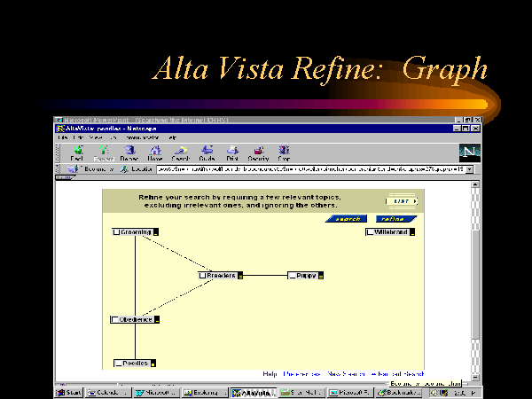Open the File menu
Image resolution: width=532 pixels, height=399 pixels.
[63, 137]
